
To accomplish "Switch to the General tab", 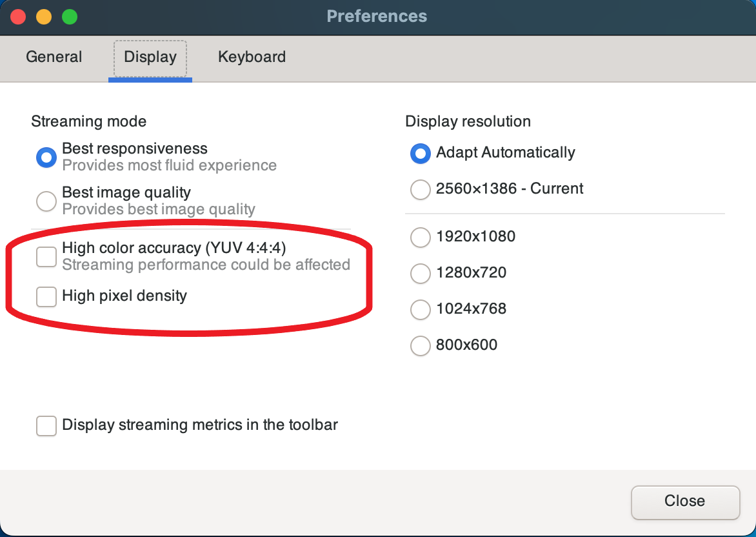I will click(x=54, y=57).
